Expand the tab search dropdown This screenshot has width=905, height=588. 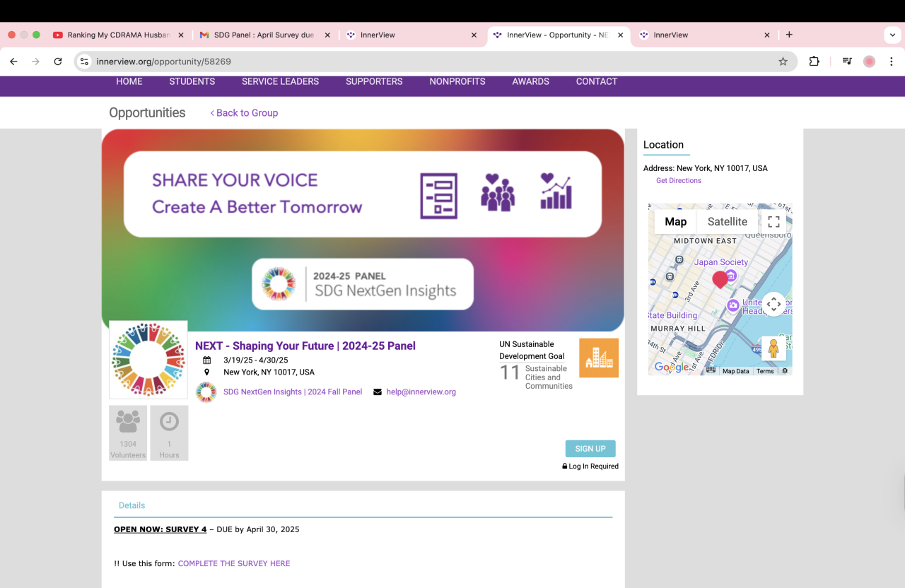[891, 35]
